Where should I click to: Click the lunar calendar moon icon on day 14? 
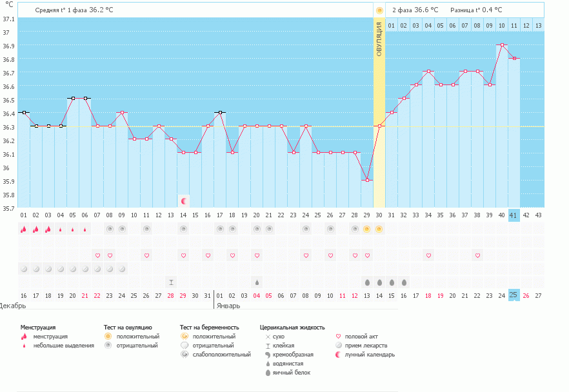point(183,201)
